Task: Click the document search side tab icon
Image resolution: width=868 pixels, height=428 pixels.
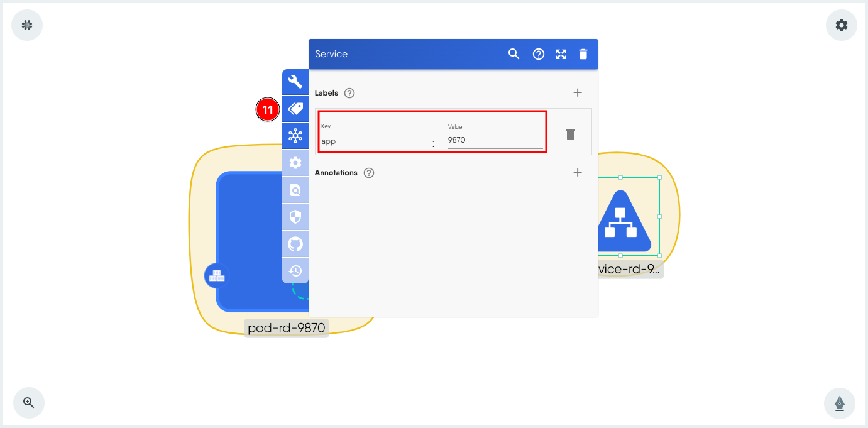Action: click(295, 190)
